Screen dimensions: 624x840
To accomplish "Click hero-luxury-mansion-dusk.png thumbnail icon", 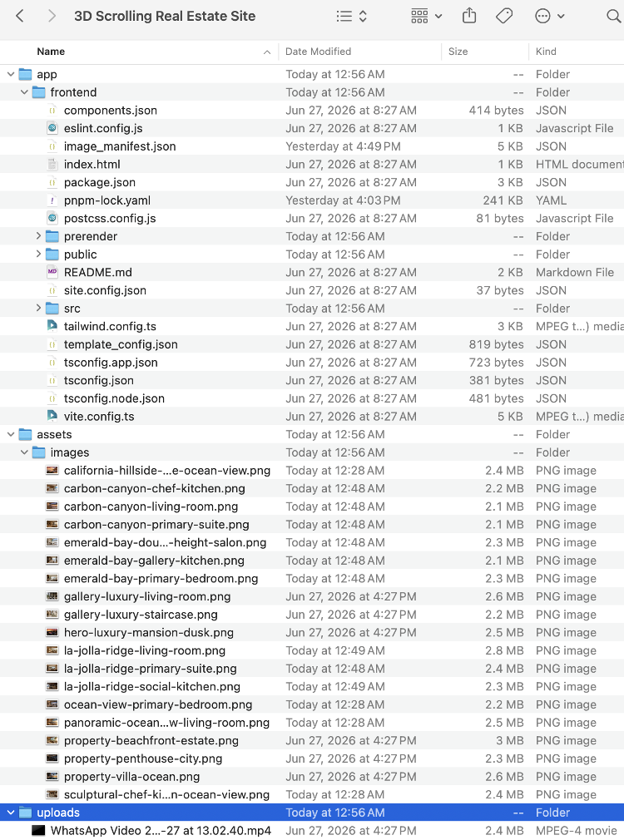I will (x=52, y=633).
